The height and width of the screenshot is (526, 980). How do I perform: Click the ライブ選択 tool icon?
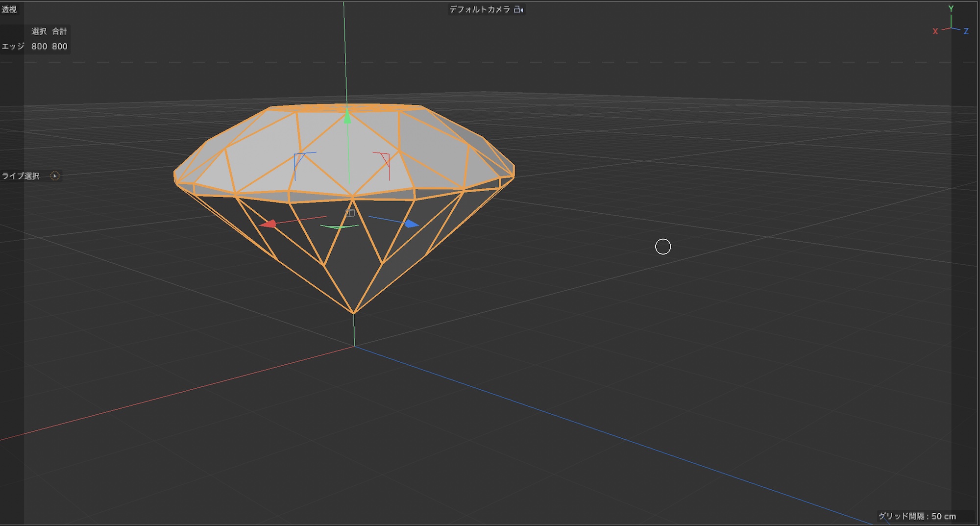[x=55, y=176]
